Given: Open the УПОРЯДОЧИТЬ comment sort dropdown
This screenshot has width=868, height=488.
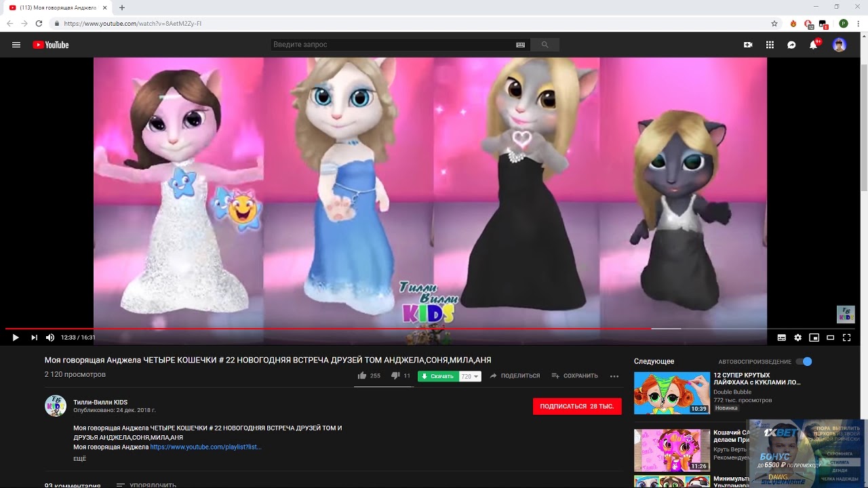Looking at the screenshot, I should click(146, 485).
